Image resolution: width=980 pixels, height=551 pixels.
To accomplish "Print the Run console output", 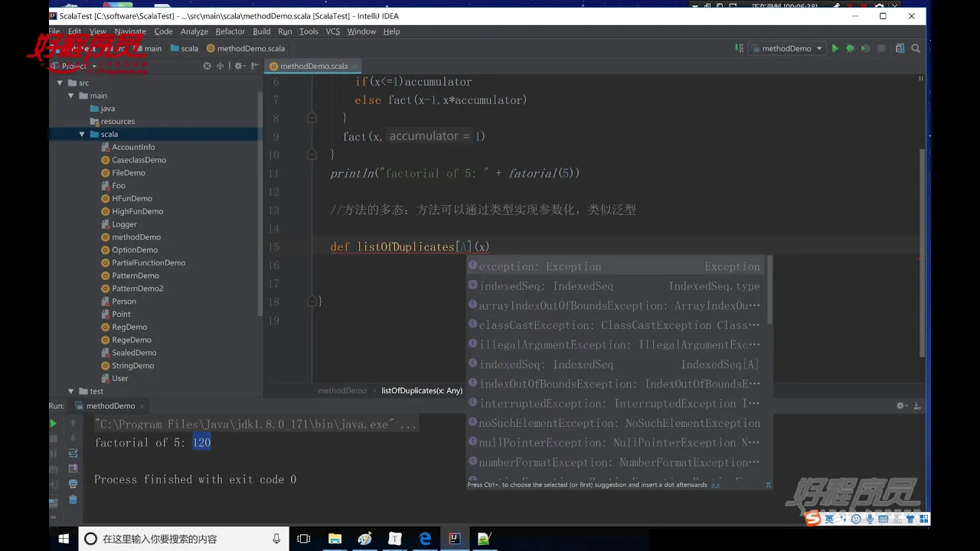I will [x=73, y=484].
